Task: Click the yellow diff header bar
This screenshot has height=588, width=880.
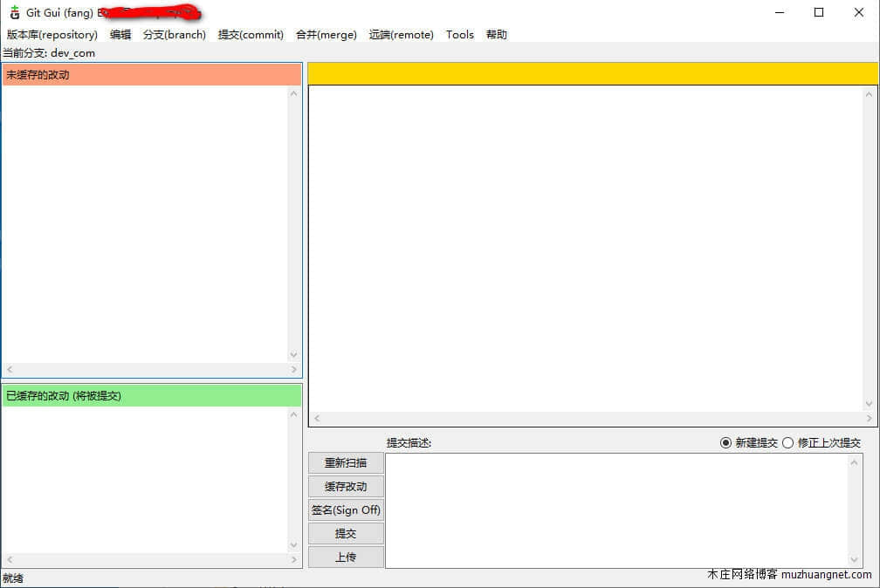Action: [593, 74]
